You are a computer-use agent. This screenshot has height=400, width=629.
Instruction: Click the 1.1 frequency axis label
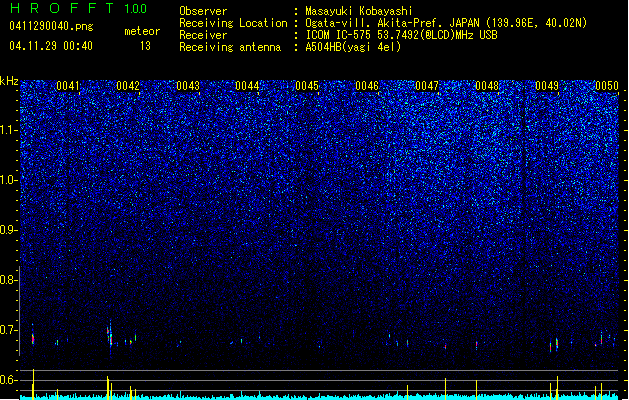click(9, 130)
